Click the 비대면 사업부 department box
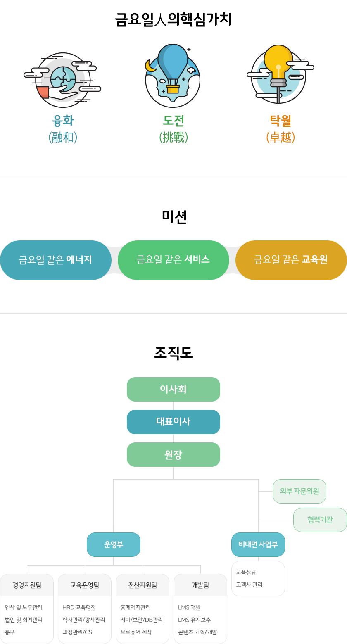 [x=258, y=544]
